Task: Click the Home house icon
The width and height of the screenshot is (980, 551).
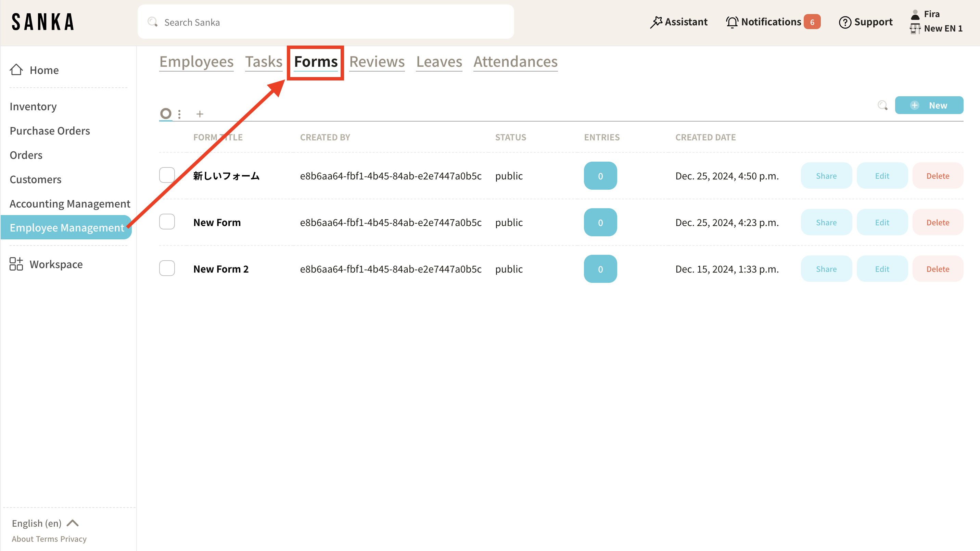Action: 16,70
